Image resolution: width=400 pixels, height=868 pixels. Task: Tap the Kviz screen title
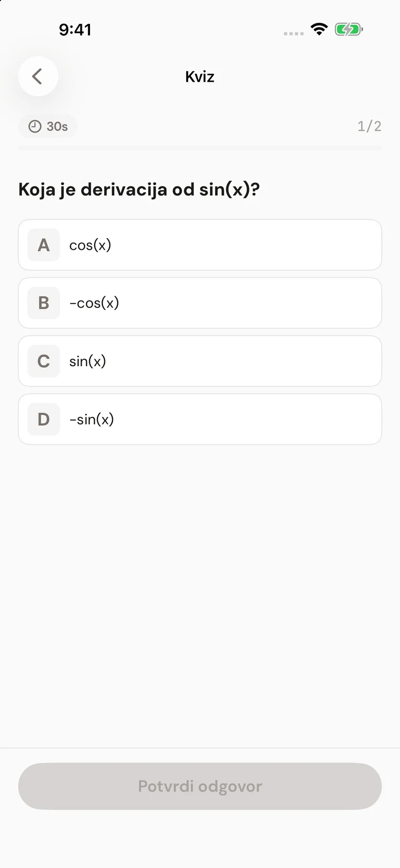200,77
